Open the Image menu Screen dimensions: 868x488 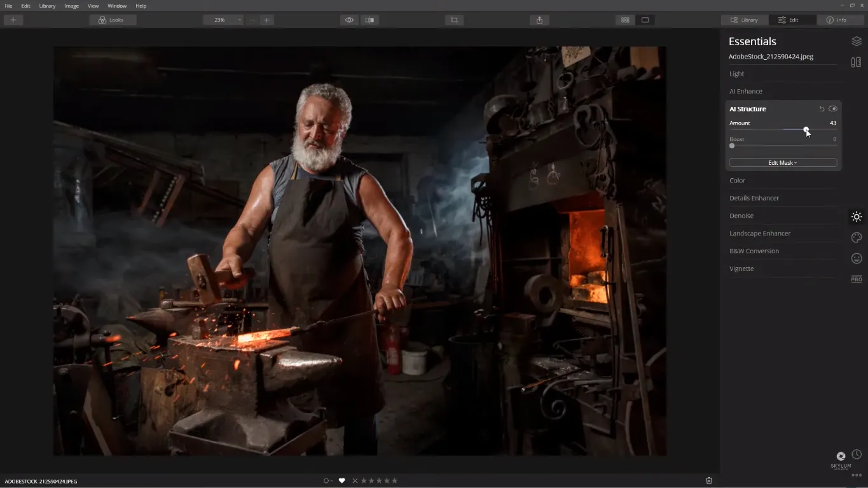click(x=71, y=6)
